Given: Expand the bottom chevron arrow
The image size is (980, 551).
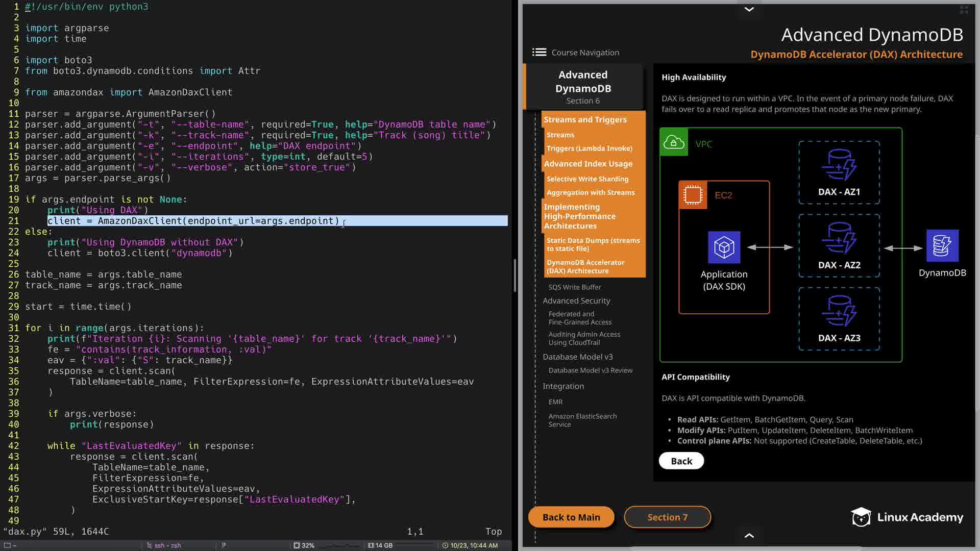Looking at the screenshot, I should click(749, 535).
